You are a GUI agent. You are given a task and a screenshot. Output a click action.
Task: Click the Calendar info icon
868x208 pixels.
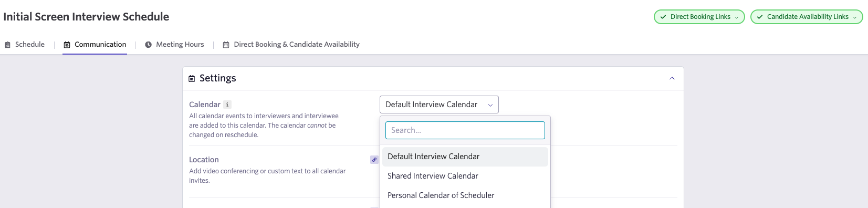[x=227, y=105]
